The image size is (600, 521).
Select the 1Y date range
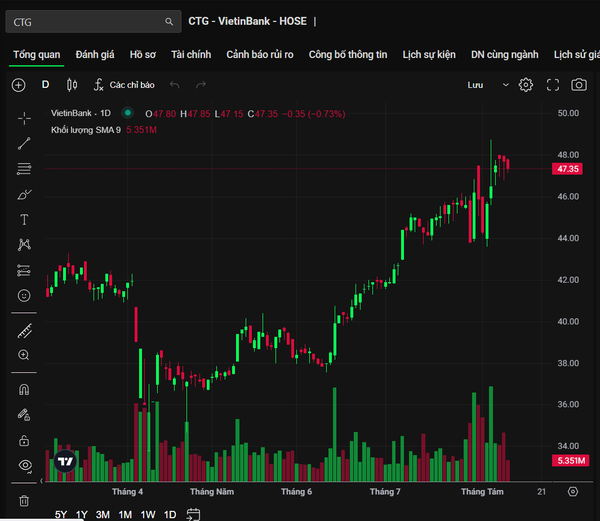tap(82, 514)
